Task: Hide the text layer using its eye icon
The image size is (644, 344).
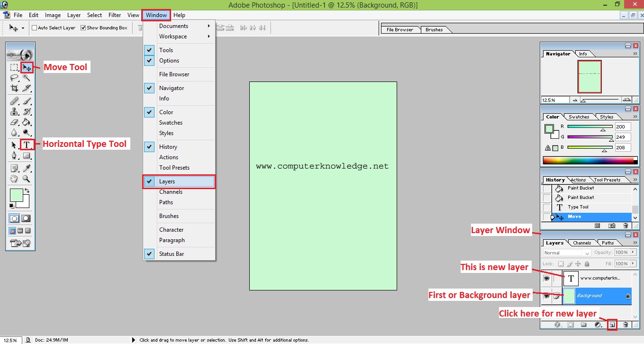Action: point(546,279)
